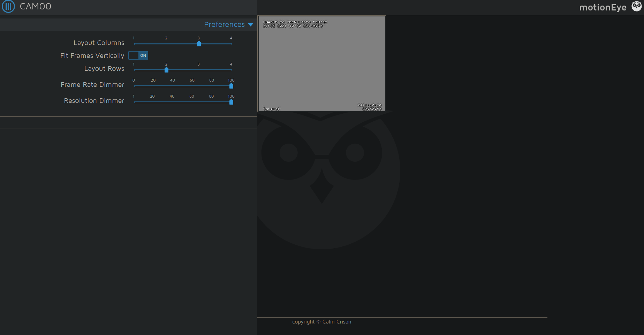
Task: Click the Frame Rate Dimmer slider handle
Action: coord(231,86)
